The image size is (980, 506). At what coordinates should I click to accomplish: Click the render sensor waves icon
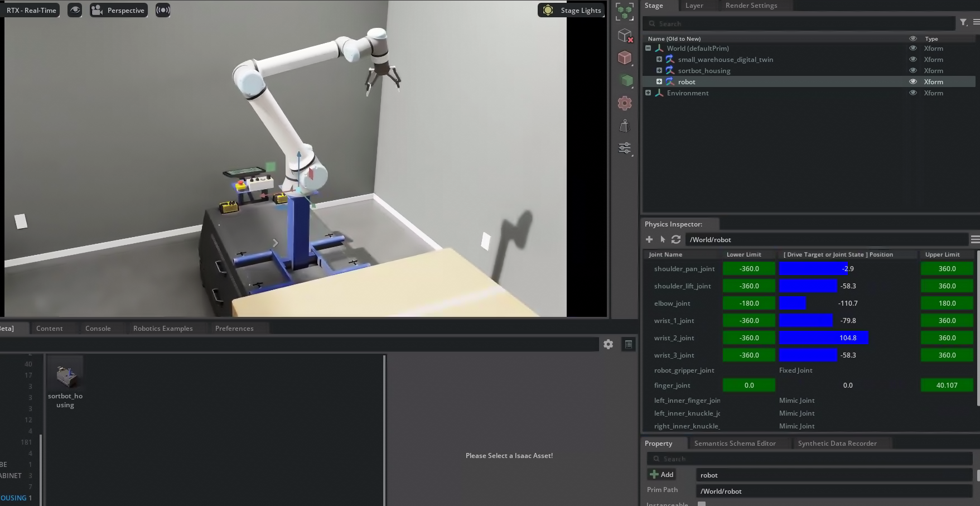[x=163, y=10]
